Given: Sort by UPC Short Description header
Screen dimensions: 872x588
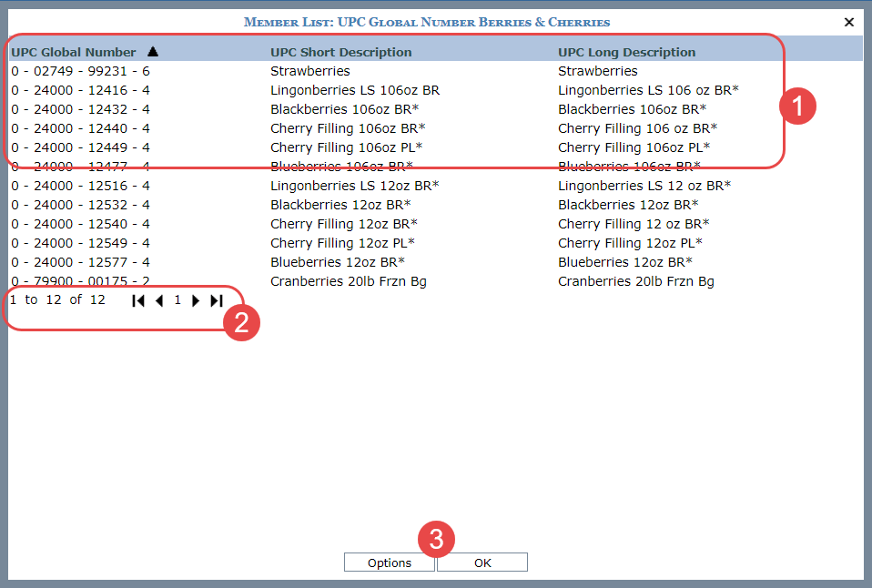Looking at the screenshot, I should point(340,52).
